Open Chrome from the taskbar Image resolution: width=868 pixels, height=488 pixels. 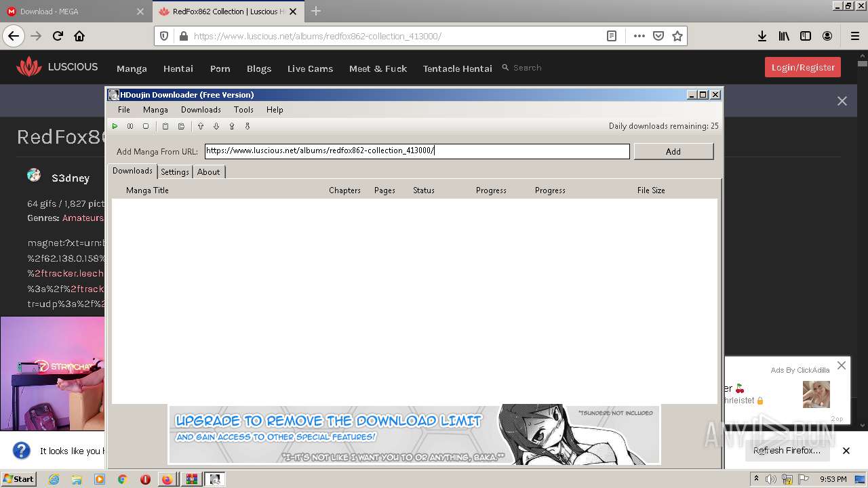(x=122, y=479)
